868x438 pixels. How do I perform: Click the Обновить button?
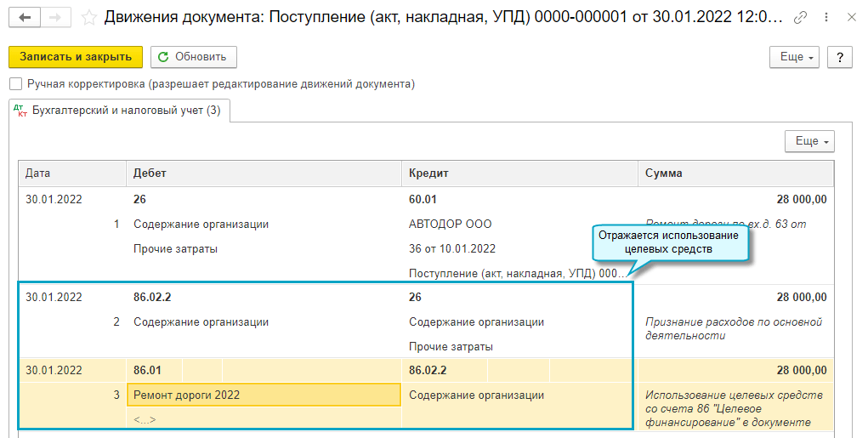pos(193,57)
